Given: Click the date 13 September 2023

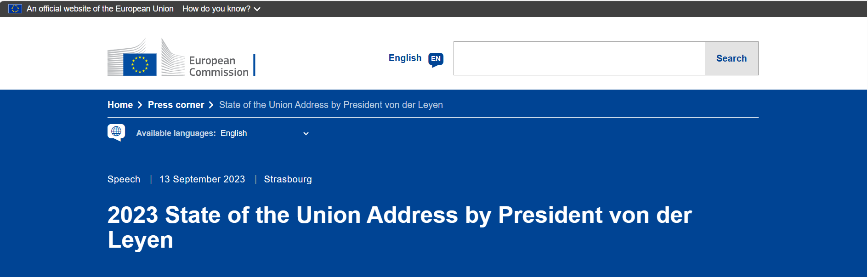Looking at the screenshot, I should [202, 179].
